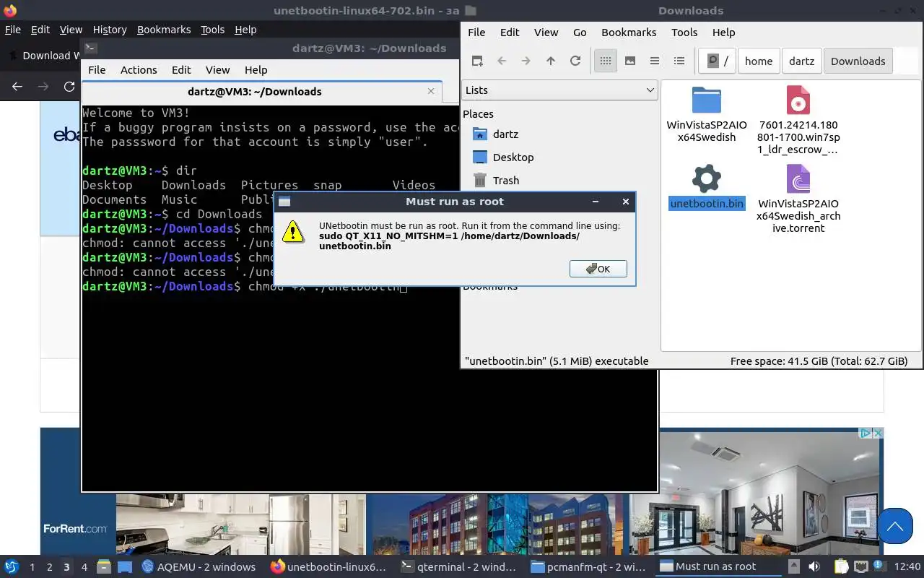
Task: Click the new tab icon in file manager
Action: (477, 61)
